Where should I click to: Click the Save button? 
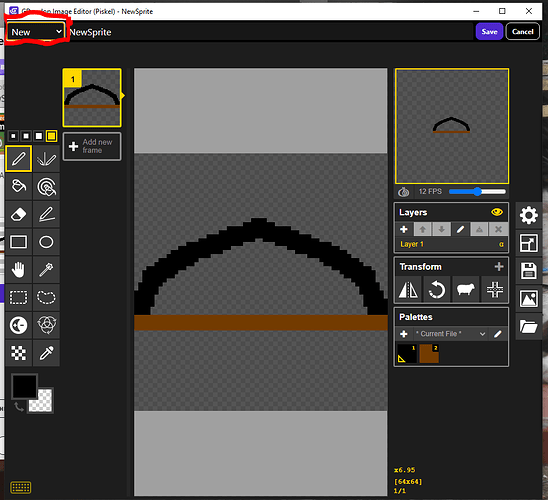489,31
